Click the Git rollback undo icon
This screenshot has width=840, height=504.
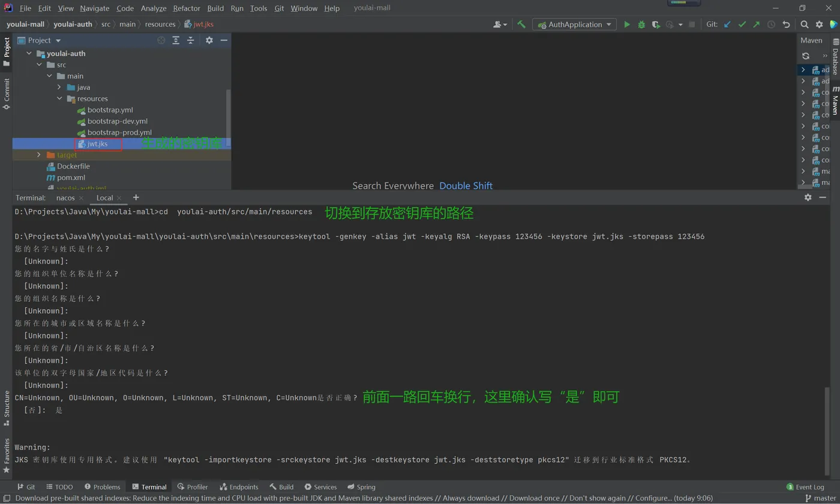click(x=786, y=25)
